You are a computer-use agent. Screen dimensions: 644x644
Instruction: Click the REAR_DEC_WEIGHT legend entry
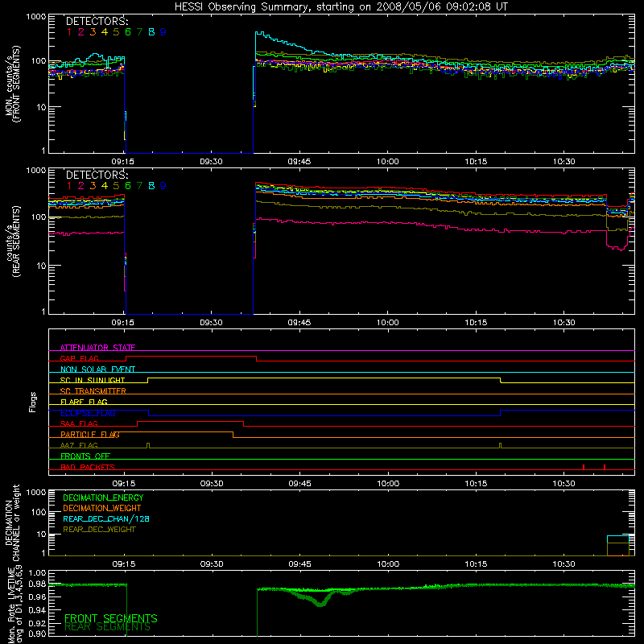(x=99, y=530)
